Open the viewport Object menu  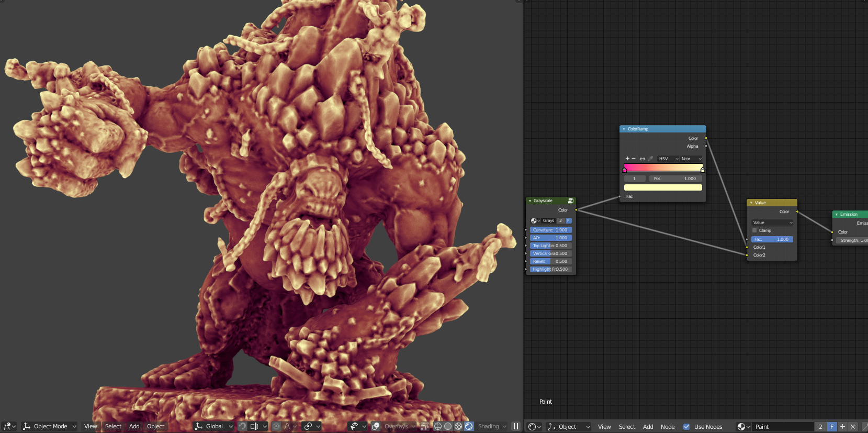pyautogui.click(x=155, y=426)
